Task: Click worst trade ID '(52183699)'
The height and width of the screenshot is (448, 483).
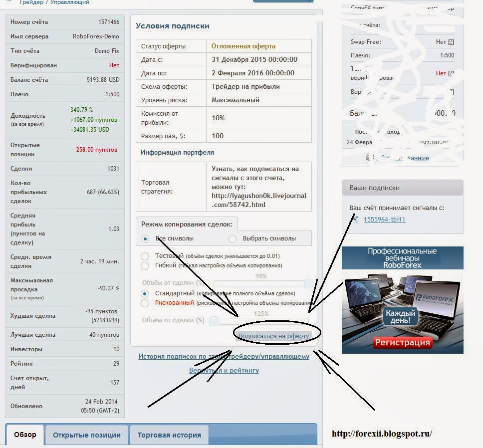Action: [105, 320]
